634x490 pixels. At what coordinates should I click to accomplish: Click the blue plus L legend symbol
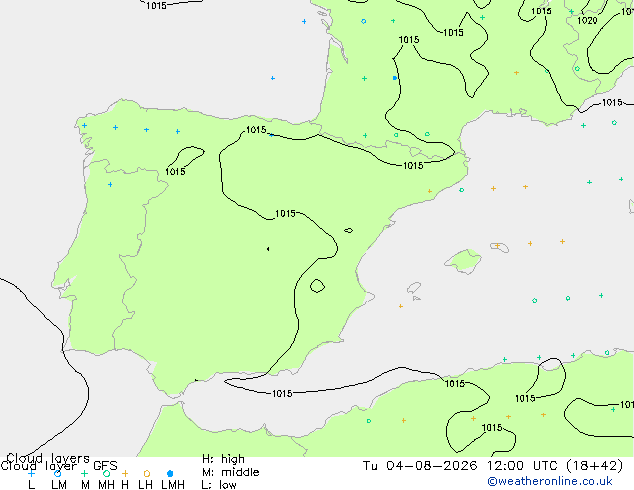point(31,473)
